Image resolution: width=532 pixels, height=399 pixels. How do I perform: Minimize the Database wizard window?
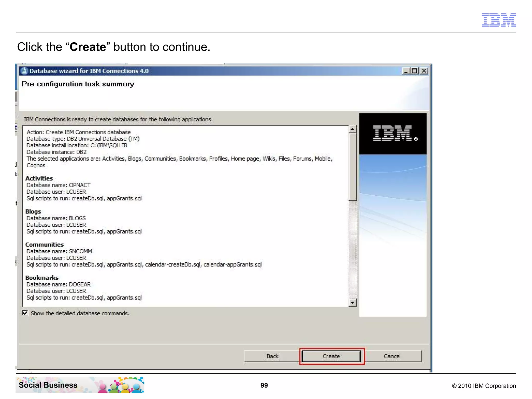point(406,71)
